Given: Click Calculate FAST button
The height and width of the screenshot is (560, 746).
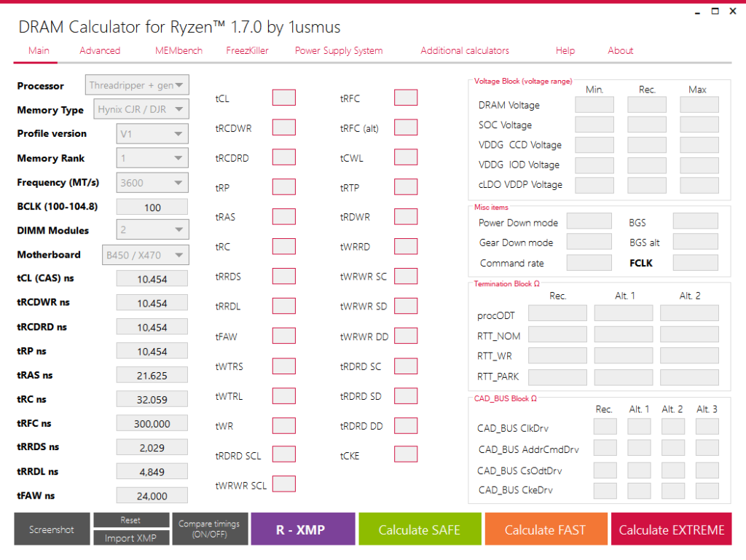Looking at the screenshot, I should tap(546, 529).
